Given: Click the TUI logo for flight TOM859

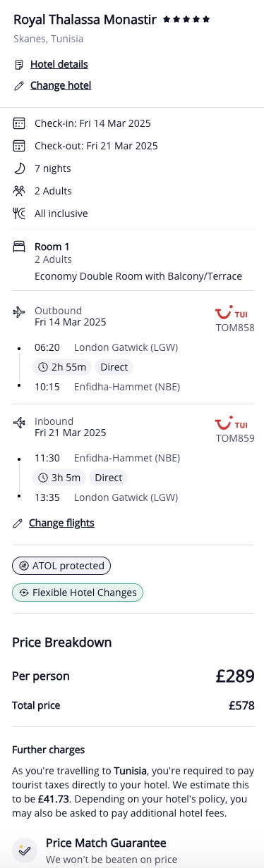Looking at the screenshot, I should tap(232, 423).
